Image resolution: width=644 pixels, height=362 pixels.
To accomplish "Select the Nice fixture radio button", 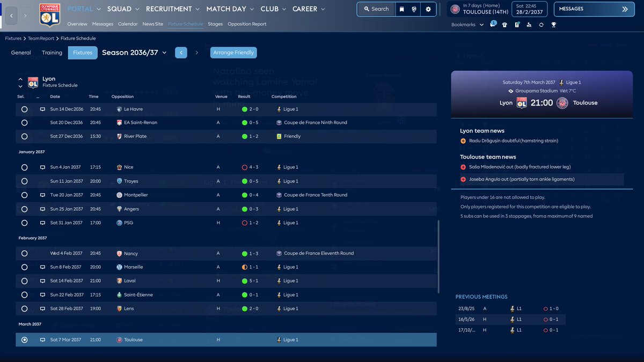I will [x=24, y=167].
